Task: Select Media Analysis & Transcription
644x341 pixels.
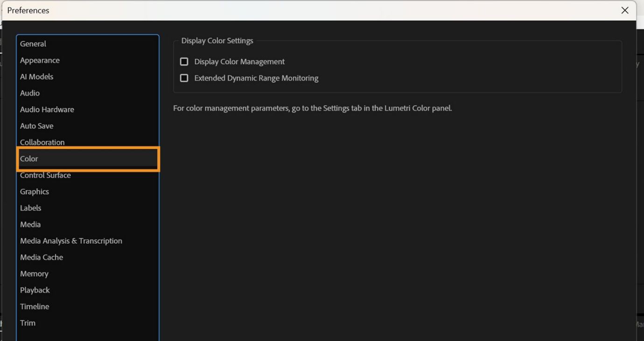Action: pos(71,241)
